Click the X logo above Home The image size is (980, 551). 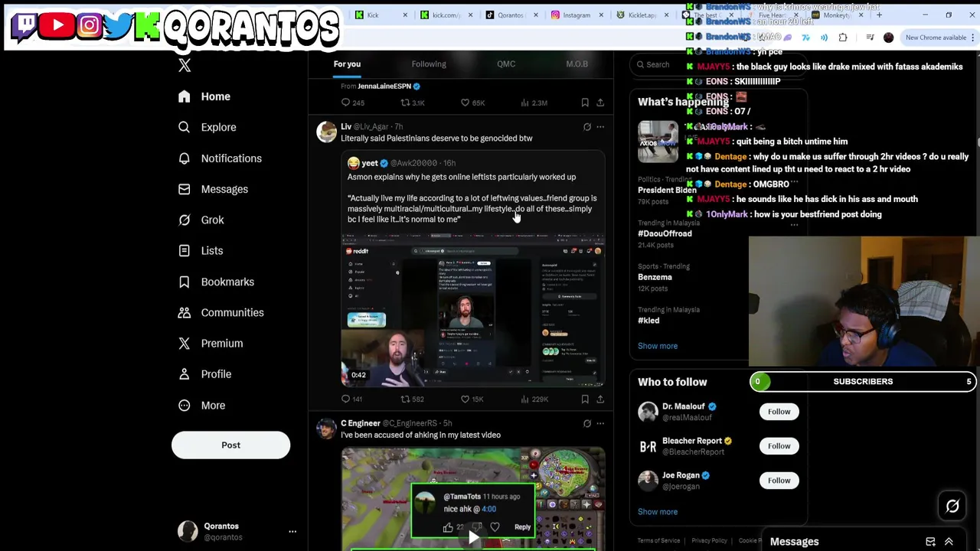pos(185,65)
